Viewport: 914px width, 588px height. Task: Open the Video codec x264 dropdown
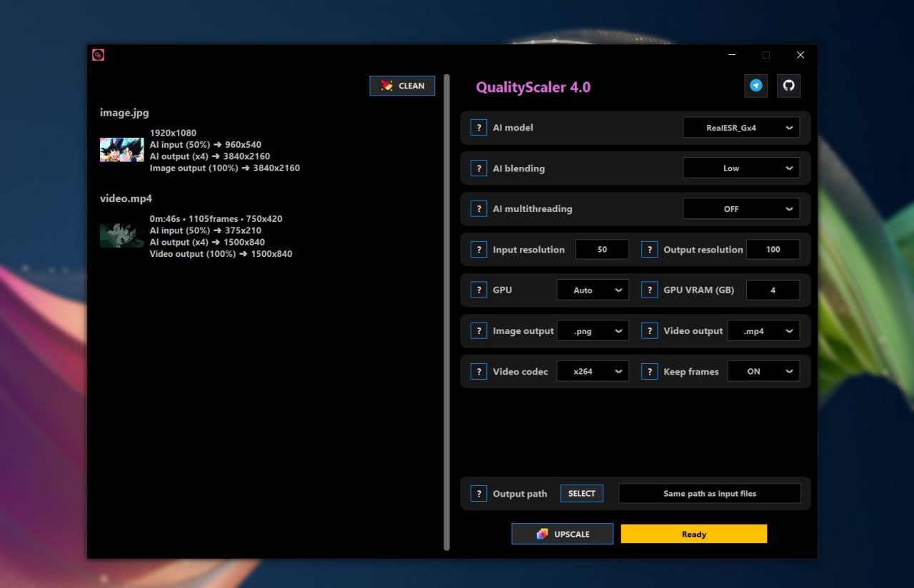(x=593, y=372)
